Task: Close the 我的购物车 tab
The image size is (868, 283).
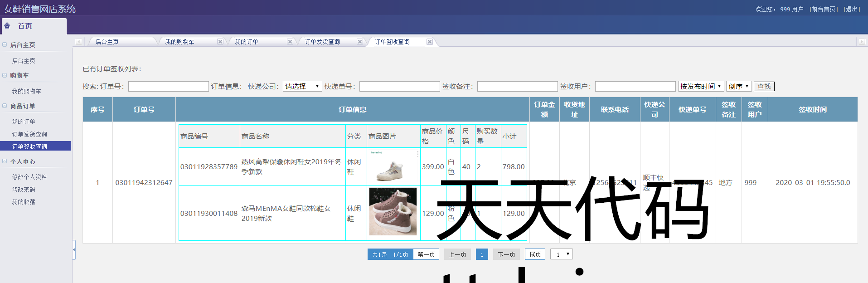Action: (220, 42)
